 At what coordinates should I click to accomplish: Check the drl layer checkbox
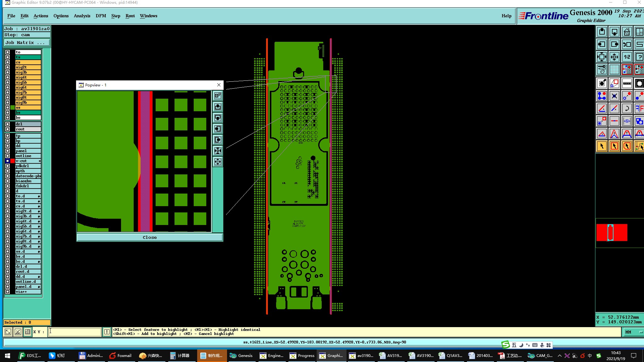coord(8,124)
